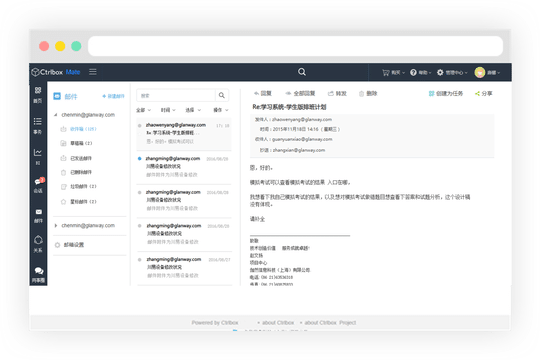Open the 已发送邮件 sent folder
This screenshot has width=540, height=360.
pyautogui.click(x=81, y=158)
